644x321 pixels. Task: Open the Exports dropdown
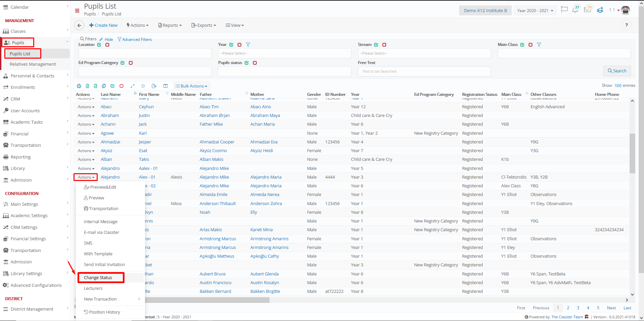tap(204, 25)
